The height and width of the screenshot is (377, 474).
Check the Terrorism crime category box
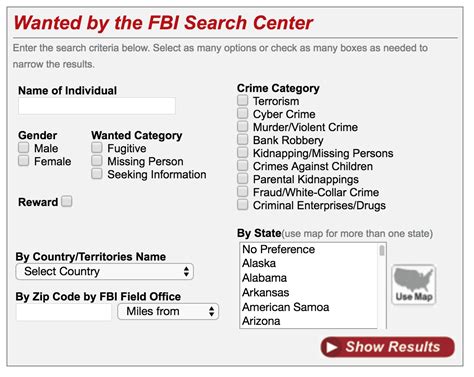[x=243, y=100]
